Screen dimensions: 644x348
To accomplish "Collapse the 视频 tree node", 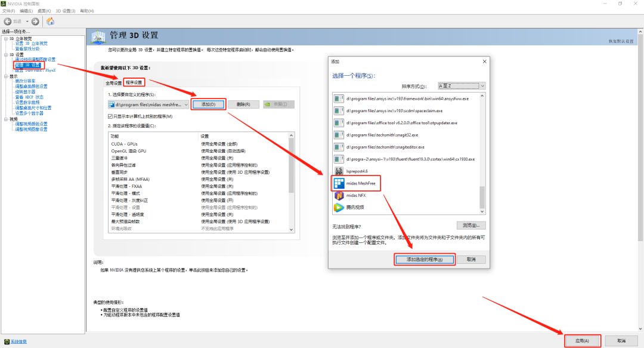I will (6, 119).
